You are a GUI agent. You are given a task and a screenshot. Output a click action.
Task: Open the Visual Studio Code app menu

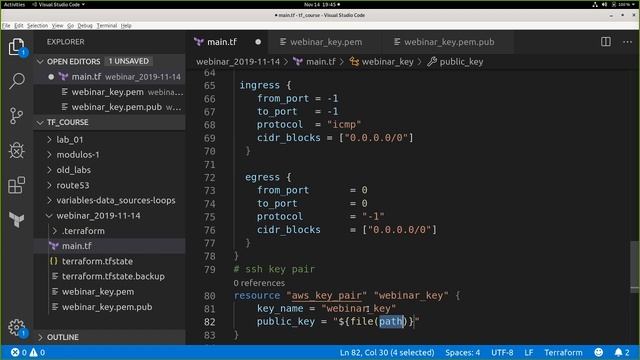coord(58,4)
